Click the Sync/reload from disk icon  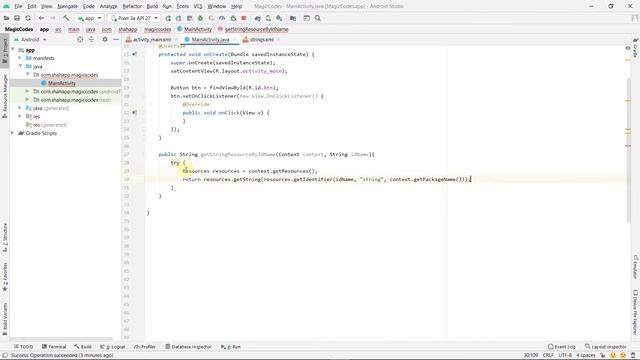click(x=28, y=18)
